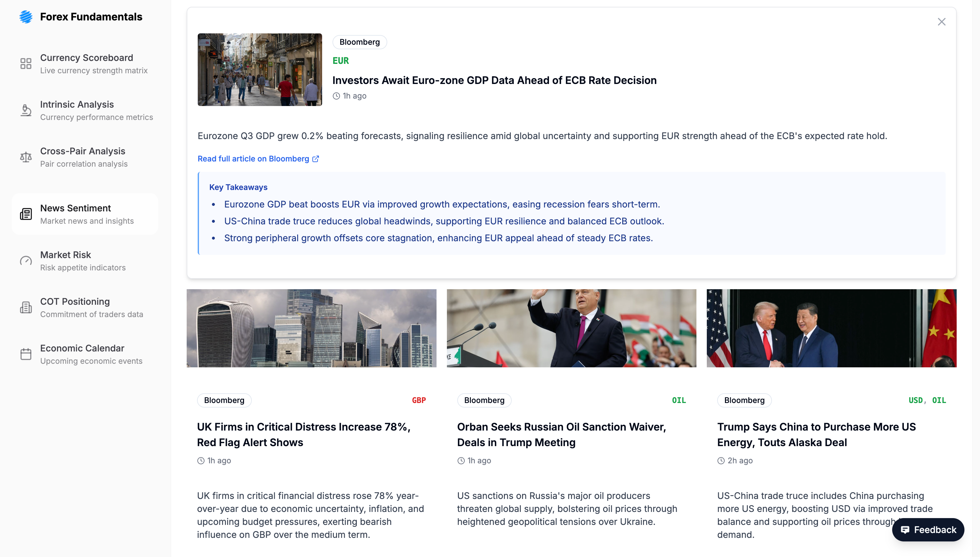The width and height of the screenshot is (980, 557).
Task: Click the GBP tag on the UK firms article
Action: click(419, 400)
